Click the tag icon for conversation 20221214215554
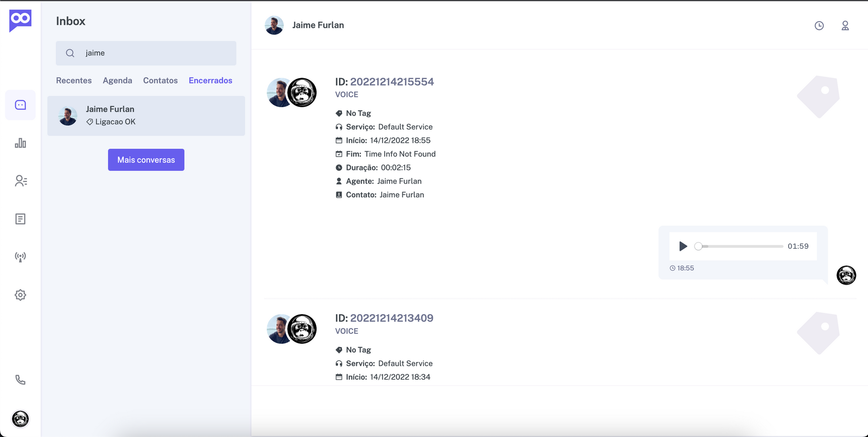The image size is (868, 437). tap(818, 97)
